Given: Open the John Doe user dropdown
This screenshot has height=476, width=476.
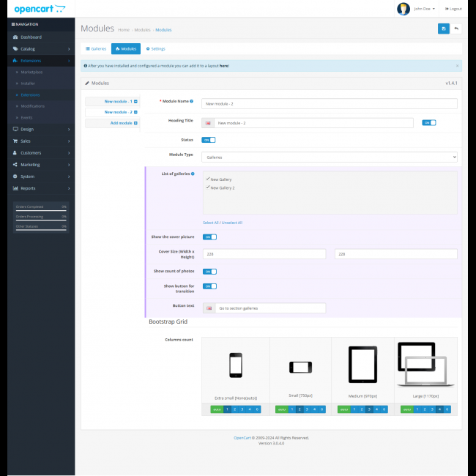Looking at the screenshot, I should pos(424,9).
